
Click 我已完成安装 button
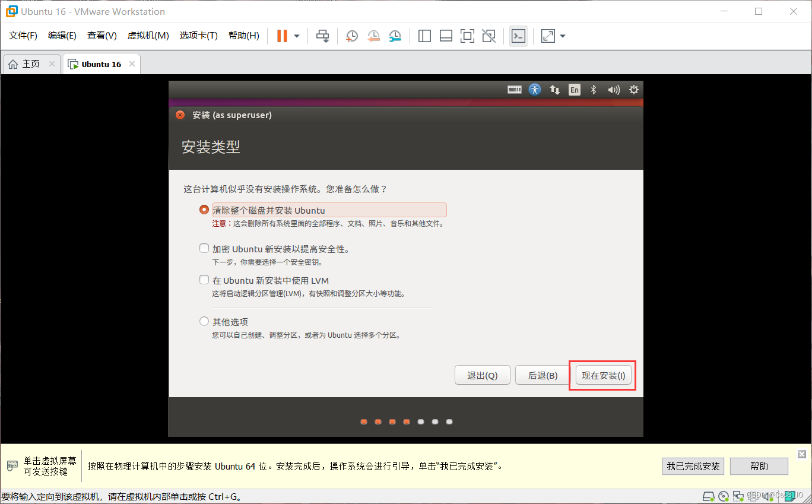click(693, 466)
